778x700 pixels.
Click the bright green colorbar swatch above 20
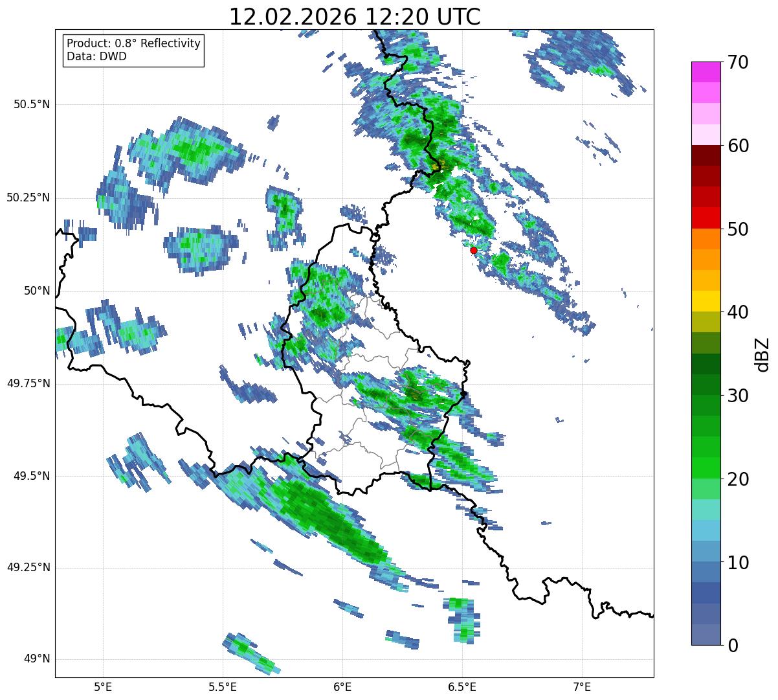[706, 468]
